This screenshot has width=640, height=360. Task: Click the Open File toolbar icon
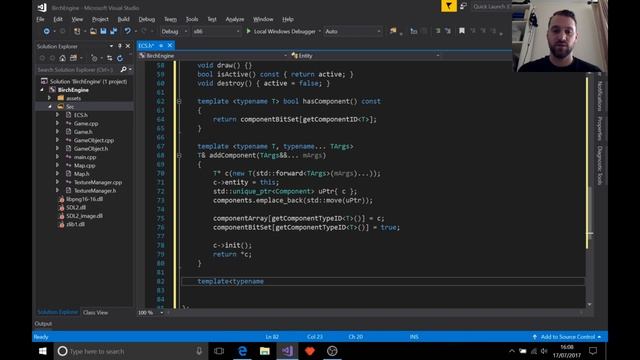click(x=93, y=31)
